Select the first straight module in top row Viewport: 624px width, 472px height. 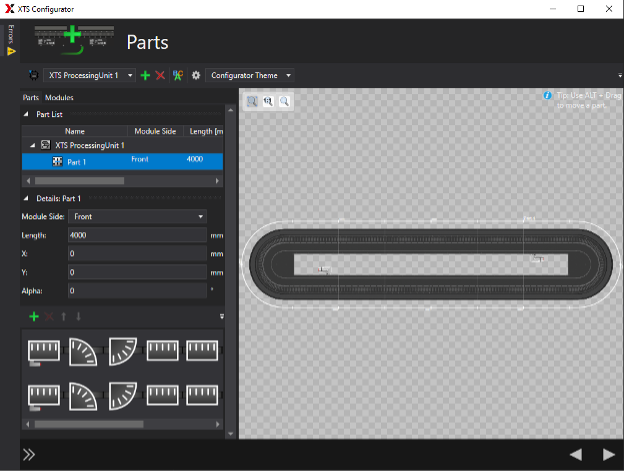pos(44,351)
